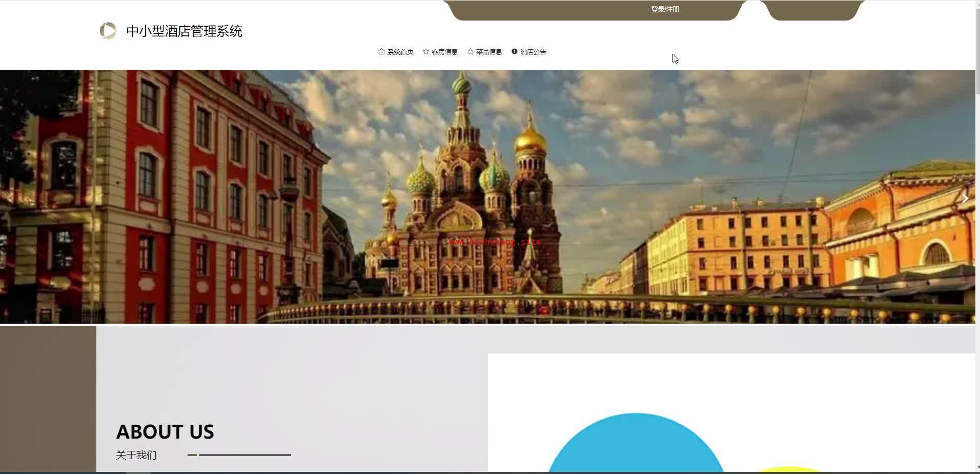Click the 关于我们 subtitle text
980x474 pixels.
(x=136, y=455)
